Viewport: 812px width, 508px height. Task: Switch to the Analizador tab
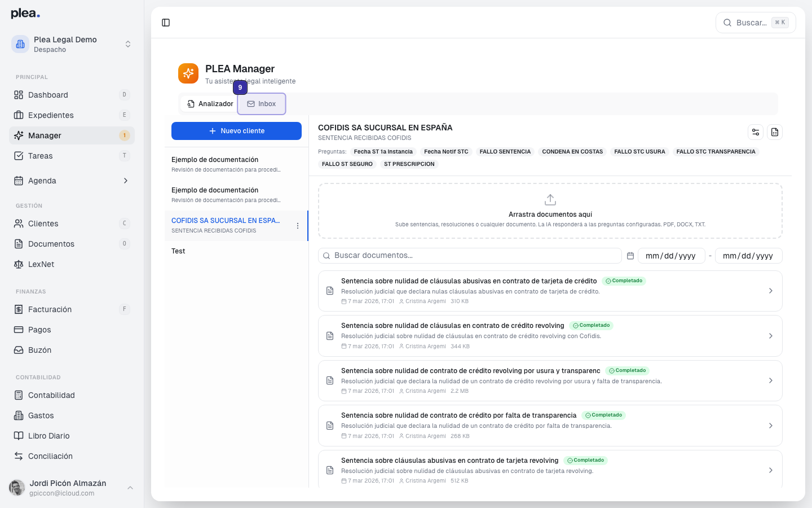tap(209, 104)
